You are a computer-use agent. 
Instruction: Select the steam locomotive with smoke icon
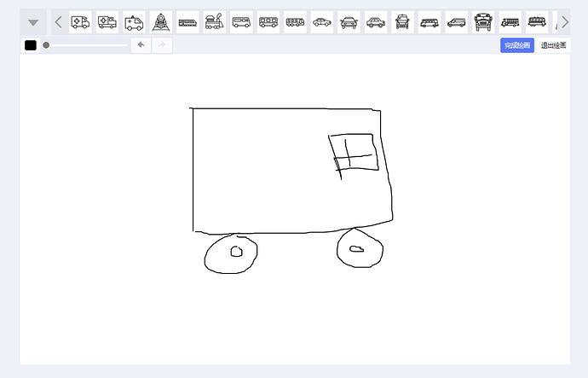tap(215, 22)
